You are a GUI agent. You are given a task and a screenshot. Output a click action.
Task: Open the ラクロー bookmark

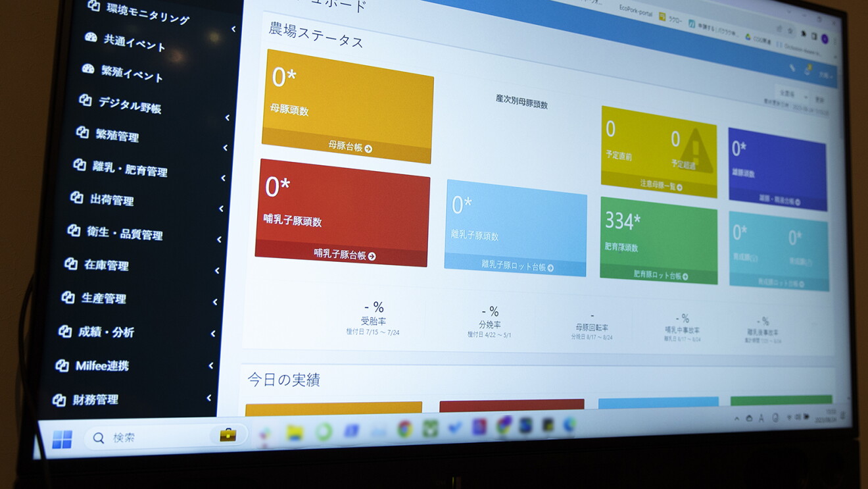(670, 18)
